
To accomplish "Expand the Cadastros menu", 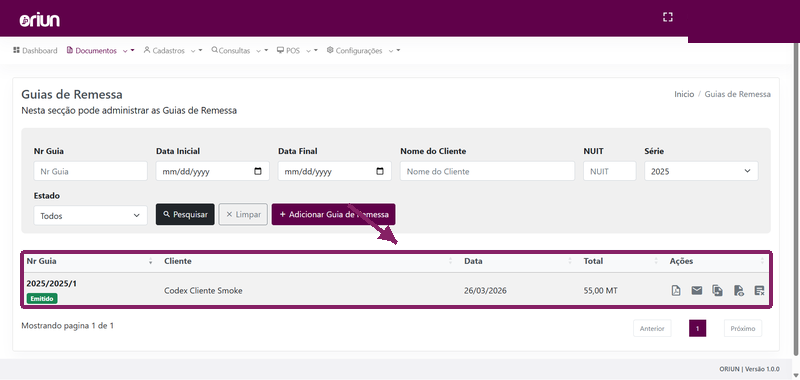I will click(172, 50).
